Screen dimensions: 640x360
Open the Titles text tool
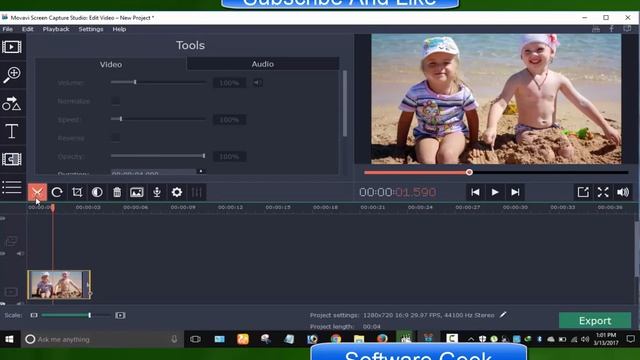[11, 131]
